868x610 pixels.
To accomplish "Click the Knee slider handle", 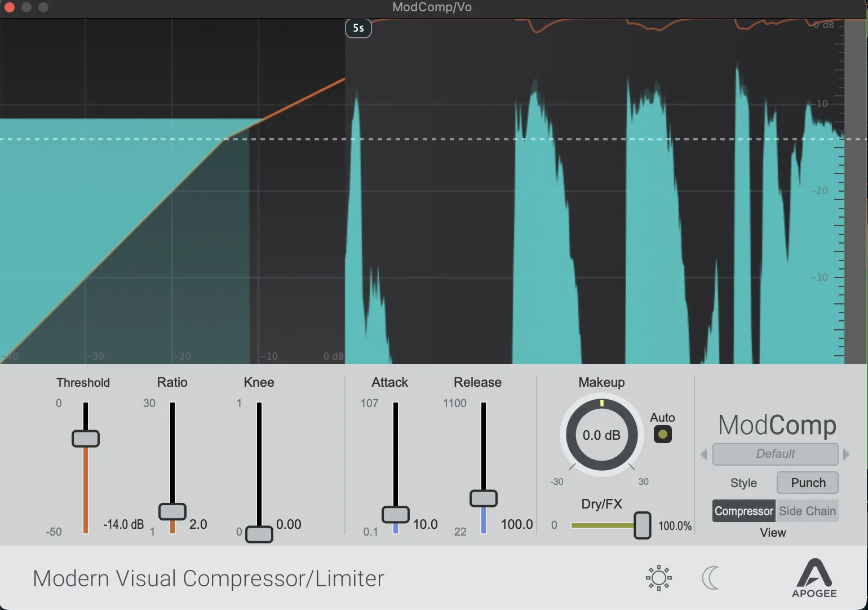I will (x=259, y=534).
